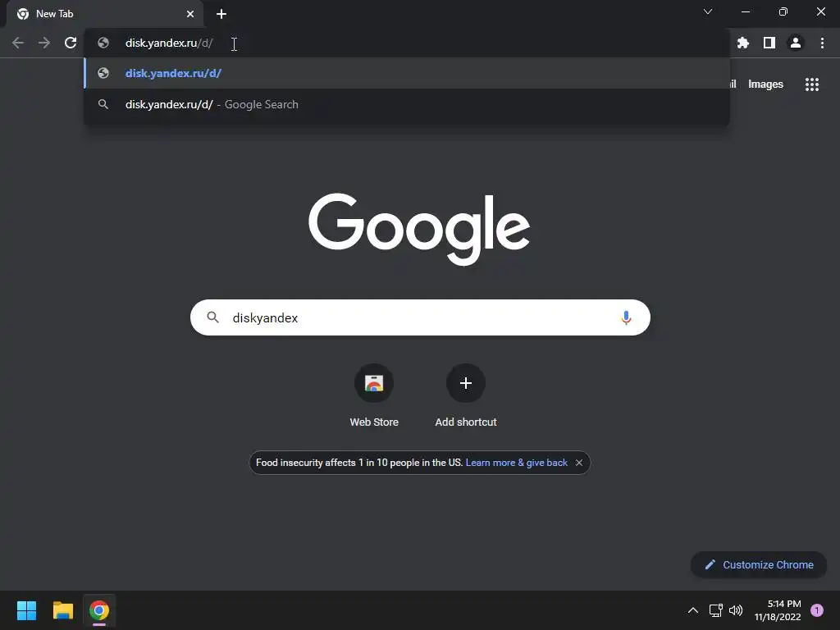This screenshot has height=630, width=840.
Task: Select the disk.yandex.ru/d/ URL suggestion
Action: coord(407,73)
